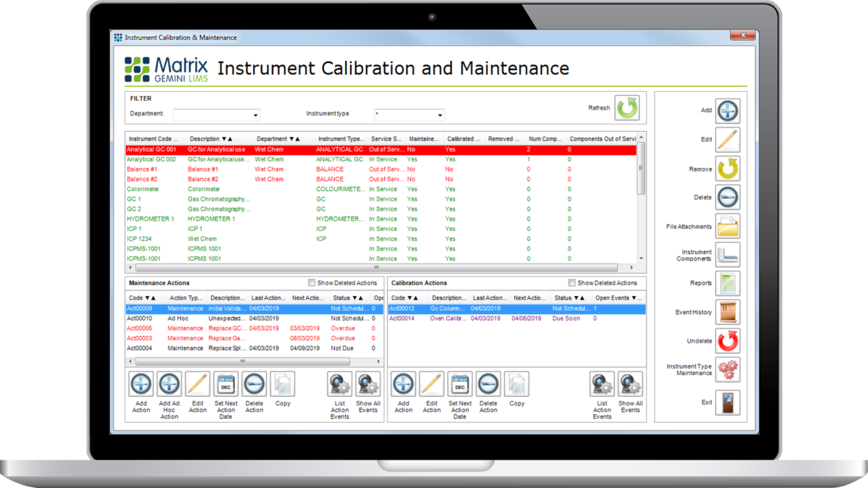Click Show All Events in Maintenance
868x488 pixels.
pos(368,384)
